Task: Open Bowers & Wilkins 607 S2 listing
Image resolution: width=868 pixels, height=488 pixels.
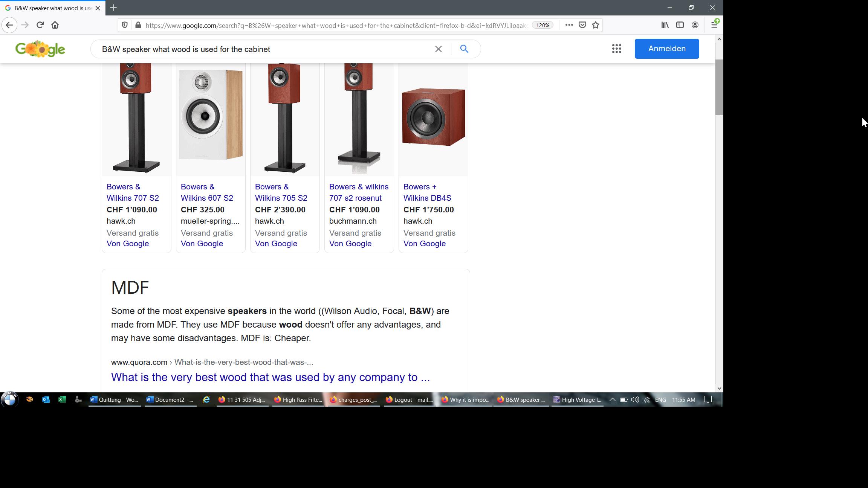Action: [207, 192]
